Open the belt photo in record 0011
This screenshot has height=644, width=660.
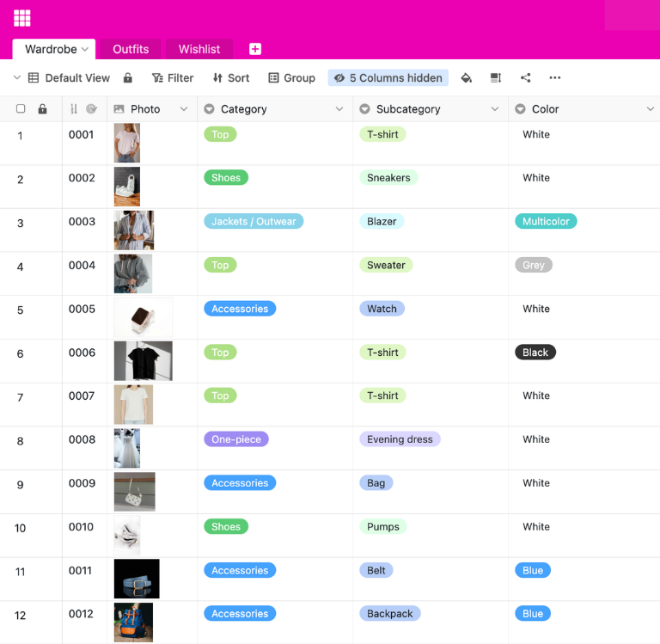click(x=137, y=580)
